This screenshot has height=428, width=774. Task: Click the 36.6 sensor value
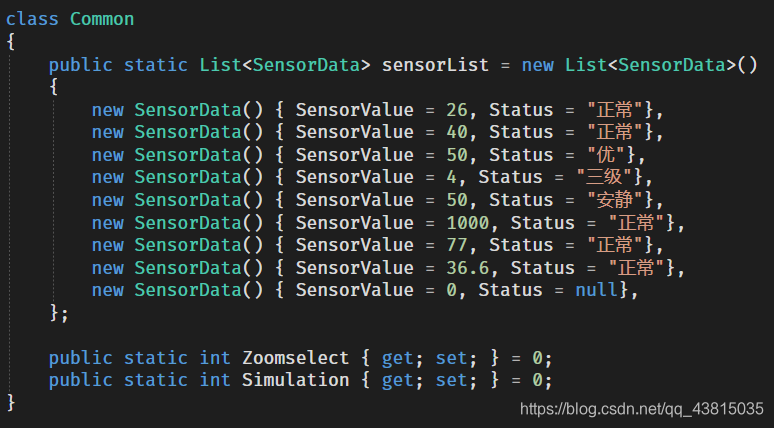coord(467,268)
